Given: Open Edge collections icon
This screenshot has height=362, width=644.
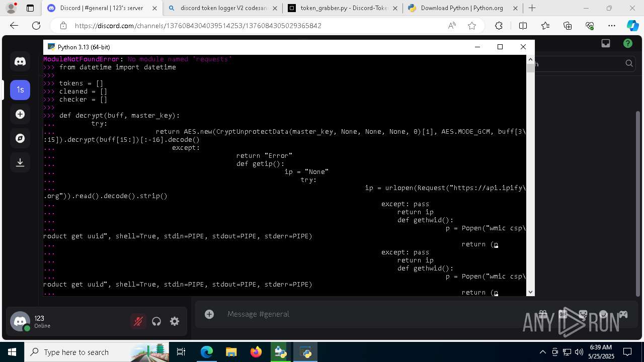Looking at the screenshot, I should tap(568, 26).
